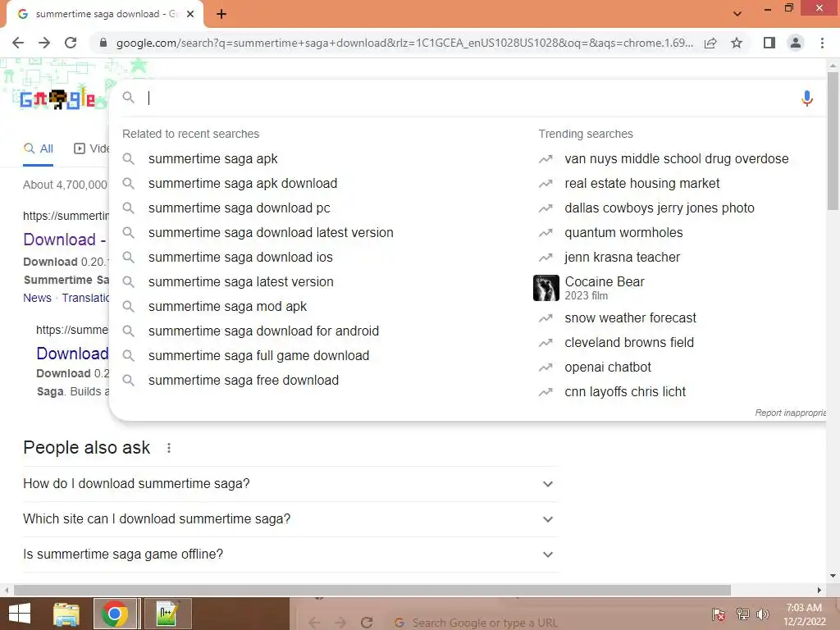Open trending dallas cowboys jerry jones photo

coord(659,208)
